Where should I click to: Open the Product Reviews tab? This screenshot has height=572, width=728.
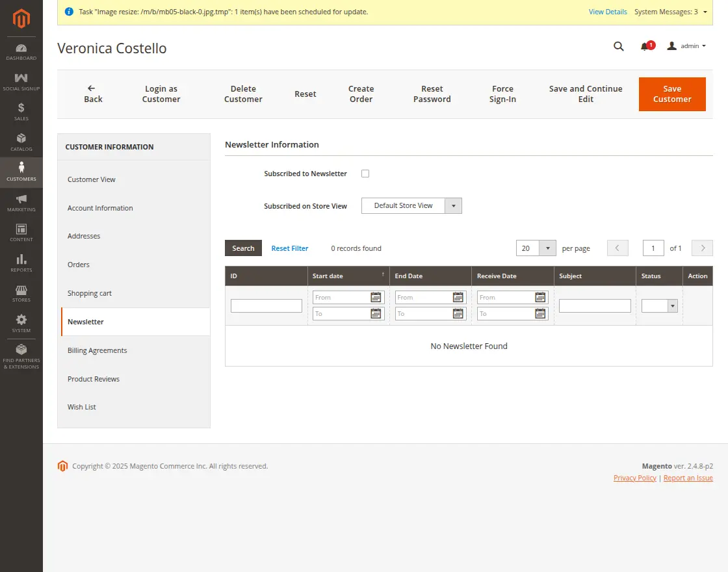point(94,379)
